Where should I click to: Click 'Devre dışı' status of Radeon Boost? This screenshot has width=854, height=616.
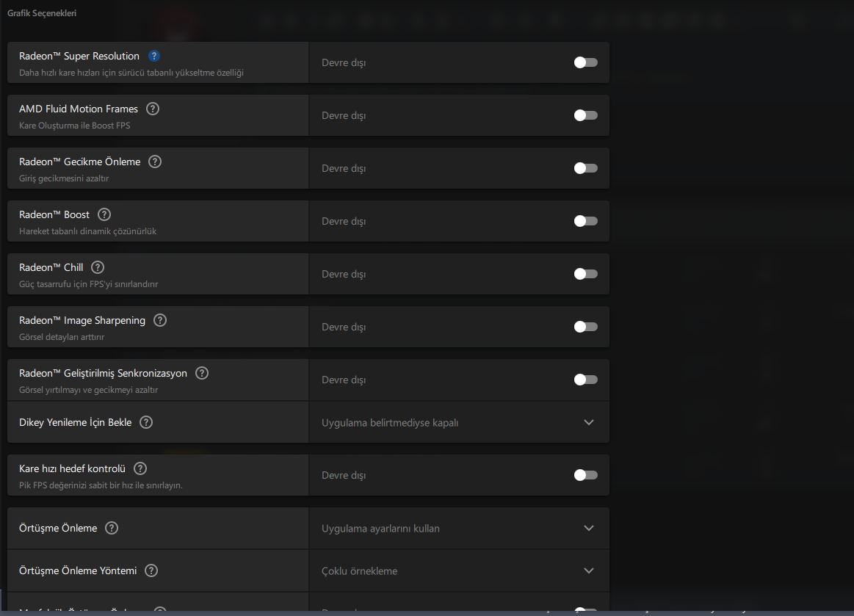point(344,221)
